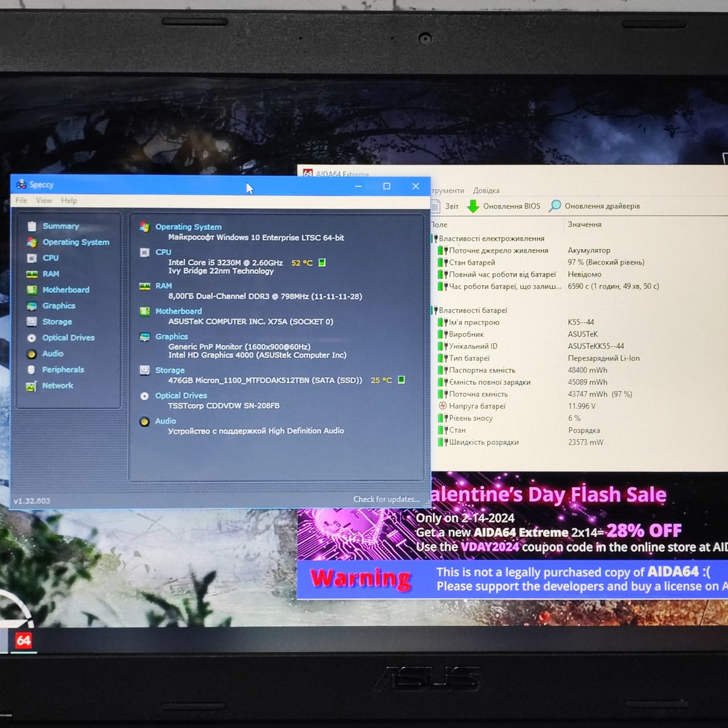Click the Поле column header in AIDA64
The height and width of the screenshot is (728, 728).
(x=439, y=225)
